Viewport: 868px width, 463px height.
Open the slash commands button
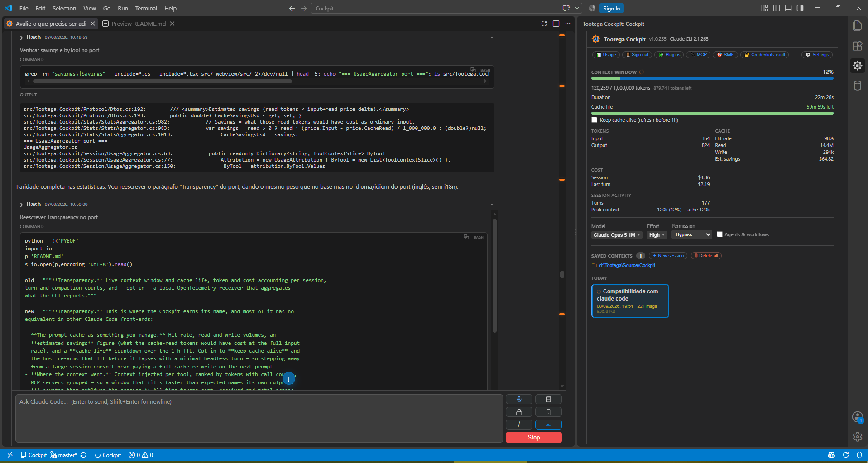click(519, 425)
